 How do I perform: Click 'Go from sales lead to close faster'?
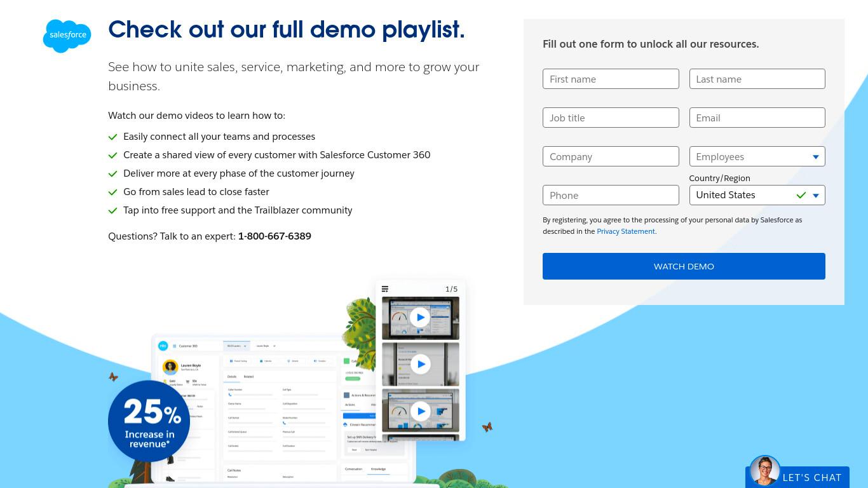(x=196, y=192)
